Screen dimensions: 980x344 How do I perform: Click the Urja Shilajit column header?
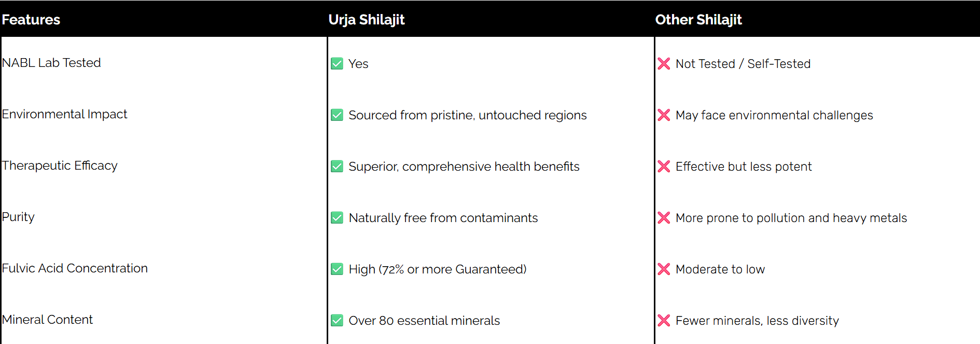click(367, 20)
